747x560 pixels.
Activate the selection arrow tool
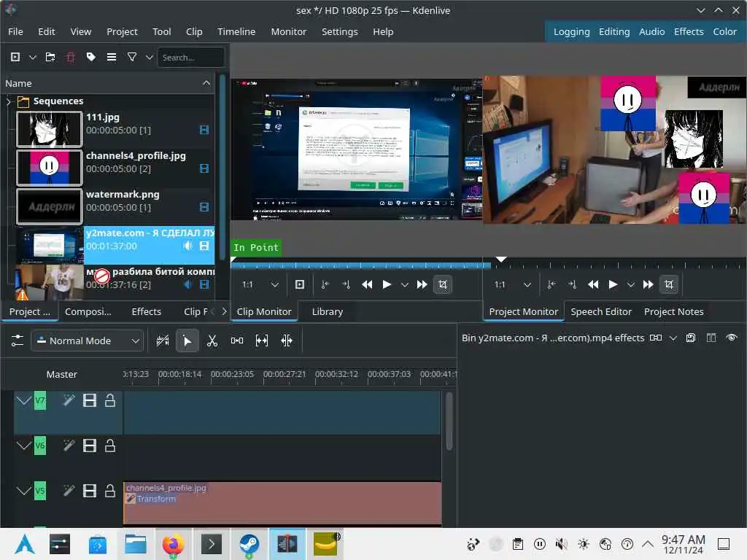coord(187,341)
